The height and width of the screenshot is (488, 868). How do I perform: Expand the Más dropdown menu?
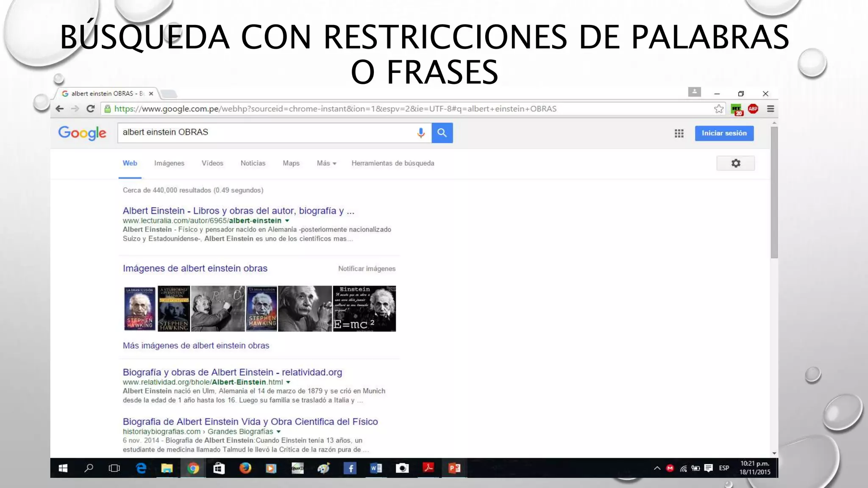pyautogui.click(x=326, y=164)
